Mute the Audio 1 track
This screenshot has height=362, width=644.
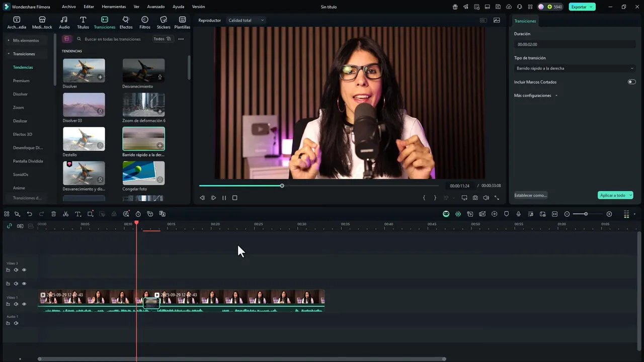pyautogui.click(x=16, y=323)
